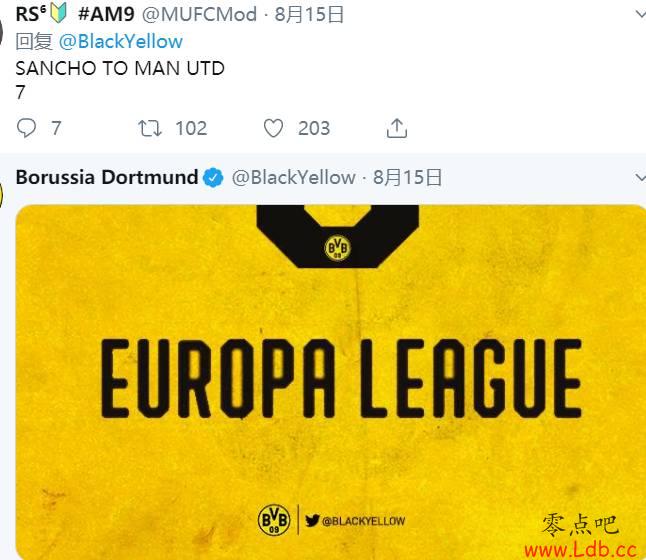Click the share upload icon
Viewport: 646px width, 560px height.
click(397, 128)
